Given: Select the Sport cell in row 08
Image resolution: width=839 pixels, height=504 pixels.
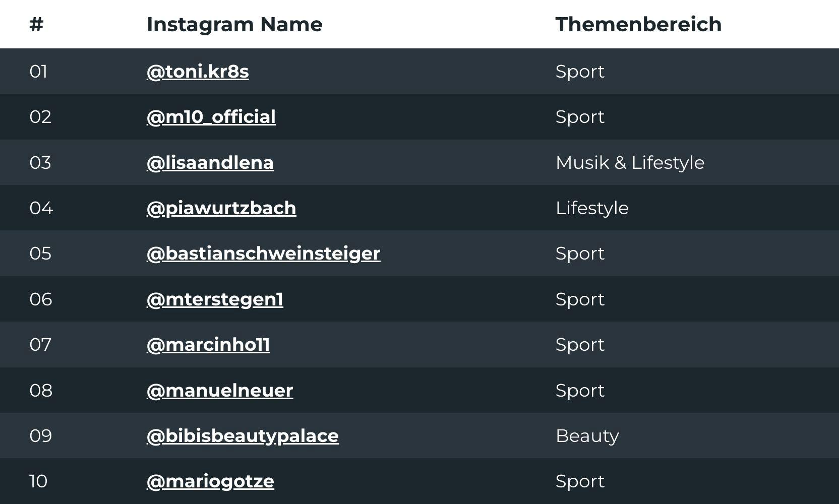Looking at the screenshot, I should (580, 391).
